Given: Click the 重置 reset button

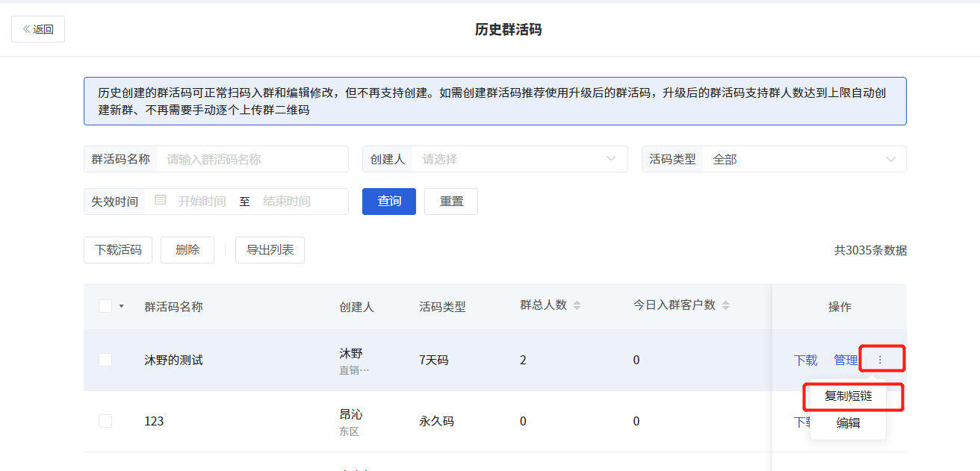Looking at the screenshot, I should [x=451, y=202].
